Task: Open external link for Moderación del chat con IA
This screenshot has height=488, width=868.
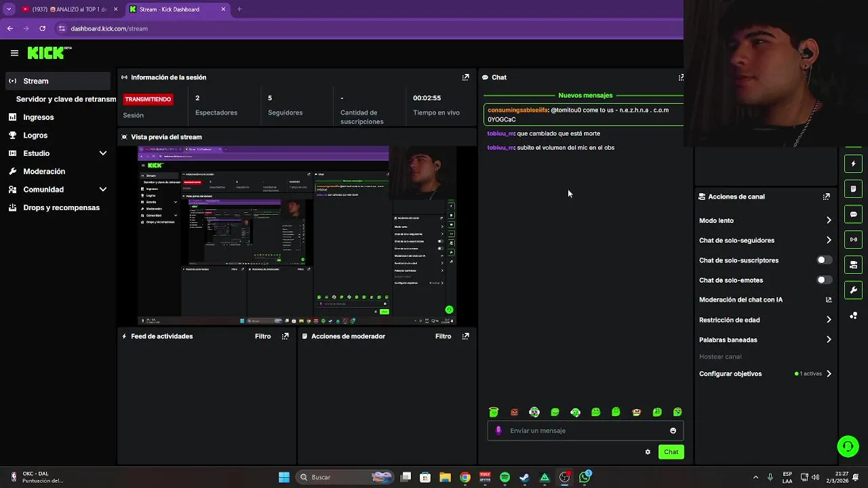Action: pyautogui.click(x=829, y=300)
